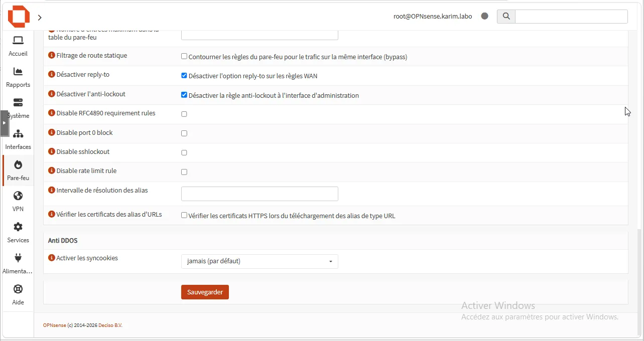Image resolution: width=644 pixels, height=341 pixels.
Task: Open the Activer les syncookies dropdown
Action: point(260,261)
